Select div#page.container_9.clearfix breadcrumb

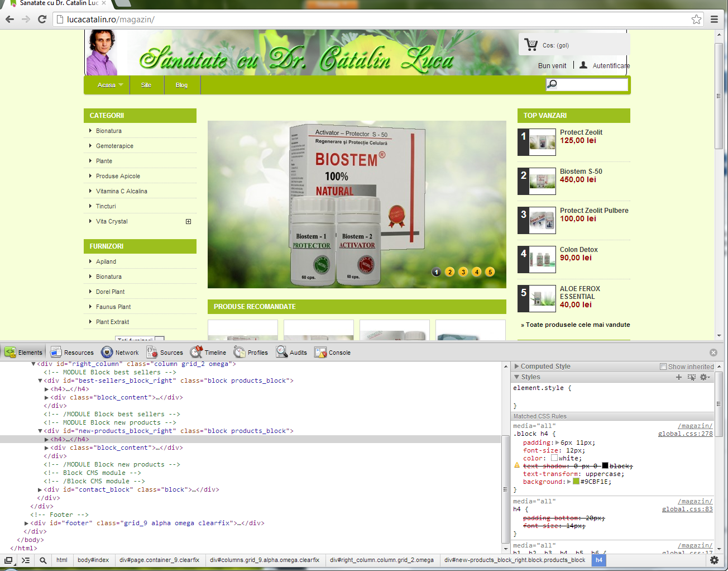[x=159, y=560]
